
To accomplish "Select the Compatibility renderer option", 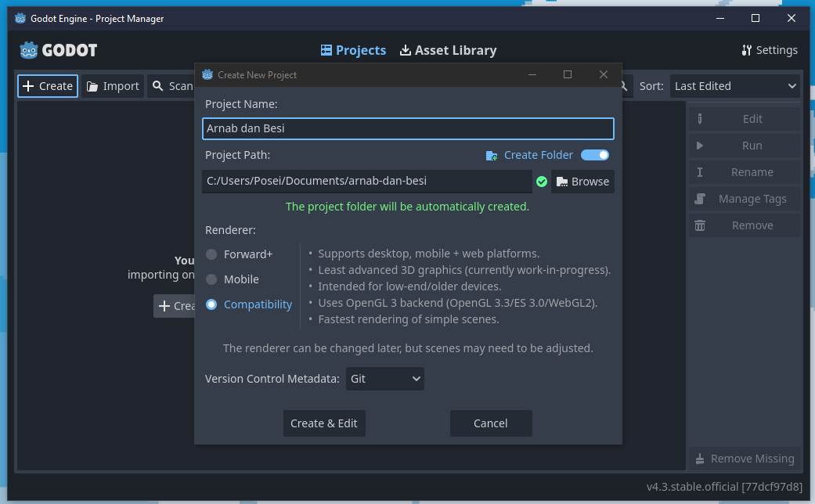I will pyautogui.click(x=249, y=304).
